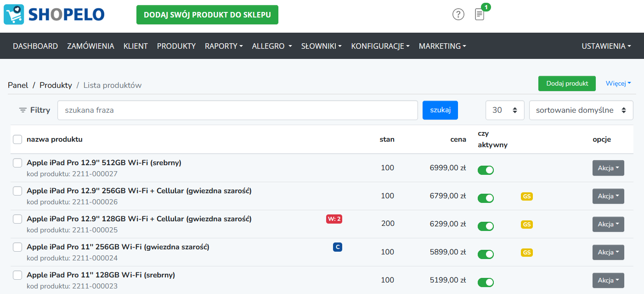Toggle active switch for product 2211-000027
This screenshot has height=294, width=644.
[486, 170]
